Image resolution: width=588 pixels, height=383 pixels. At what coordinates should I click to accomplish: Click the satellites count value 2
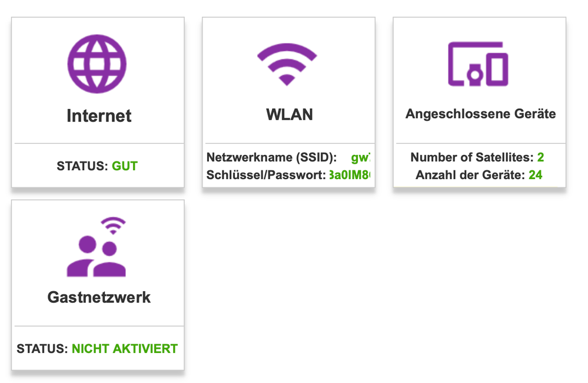[x=540, y=157]
